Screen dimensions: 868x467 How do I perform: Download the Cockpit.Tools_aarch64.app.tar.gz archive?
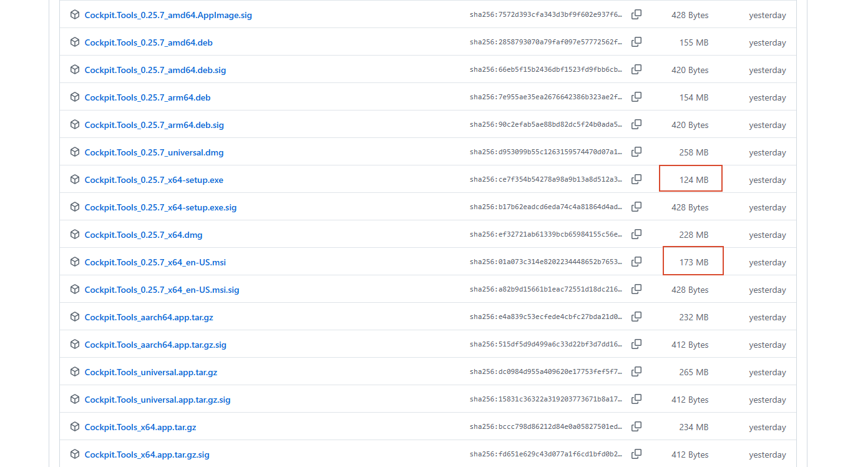[149, 317]
